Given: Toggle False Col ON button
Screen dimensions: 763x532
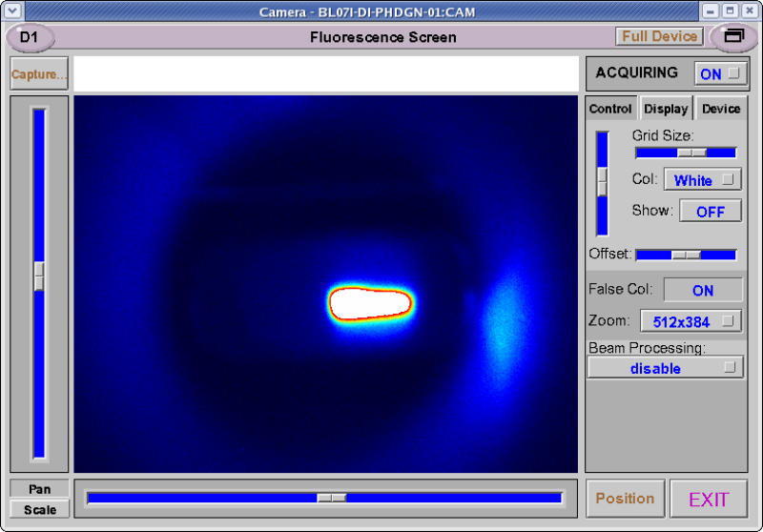Looking at the screenshot, I should coord(703,291).
